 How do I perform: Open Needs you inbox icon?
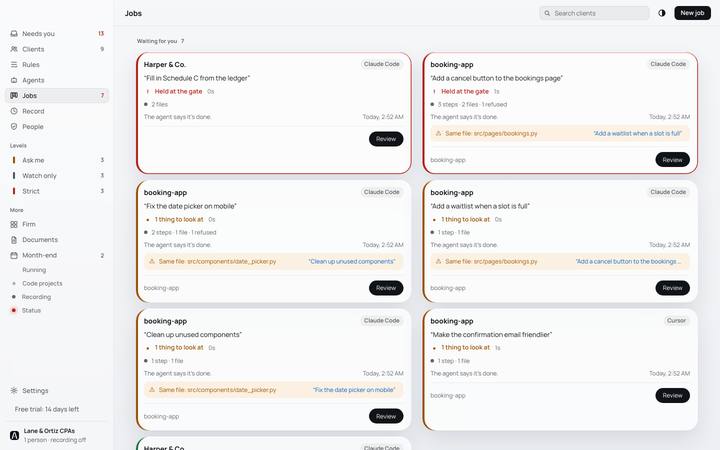point(14,34)
